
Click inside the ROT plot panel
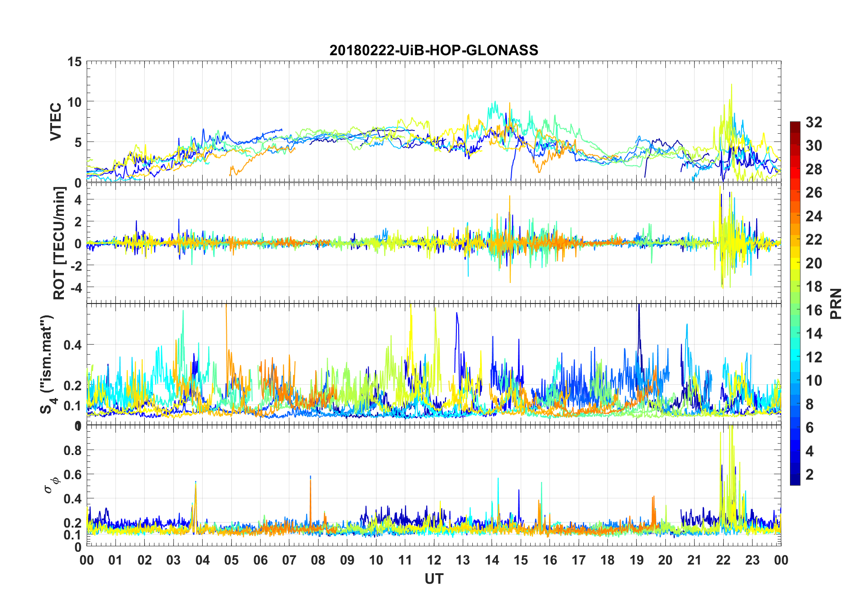[x=434, y=243]
